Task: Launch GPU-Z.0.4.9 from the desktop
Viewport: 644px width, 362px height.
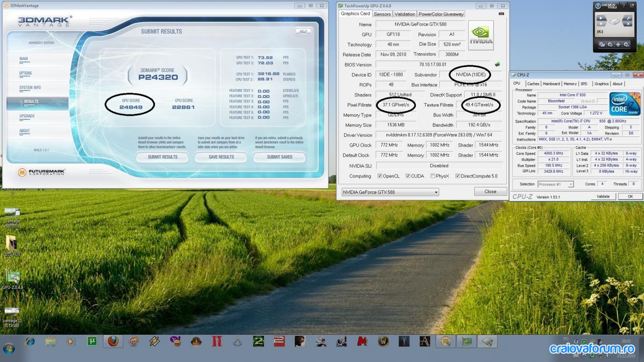Action: 12,279
